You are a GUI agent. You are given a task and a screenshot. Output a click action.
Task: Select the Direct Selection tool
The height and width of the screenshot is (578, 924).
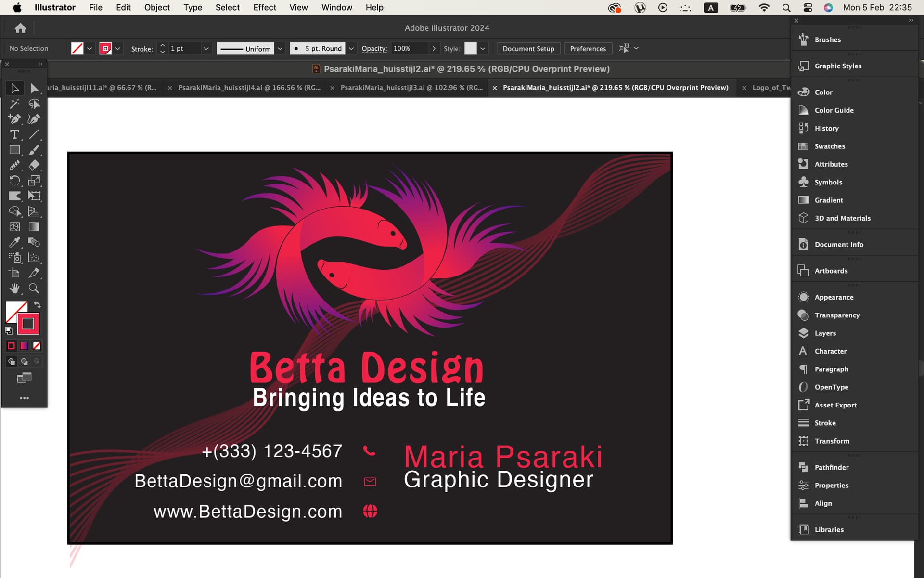[x=34, y=88]
